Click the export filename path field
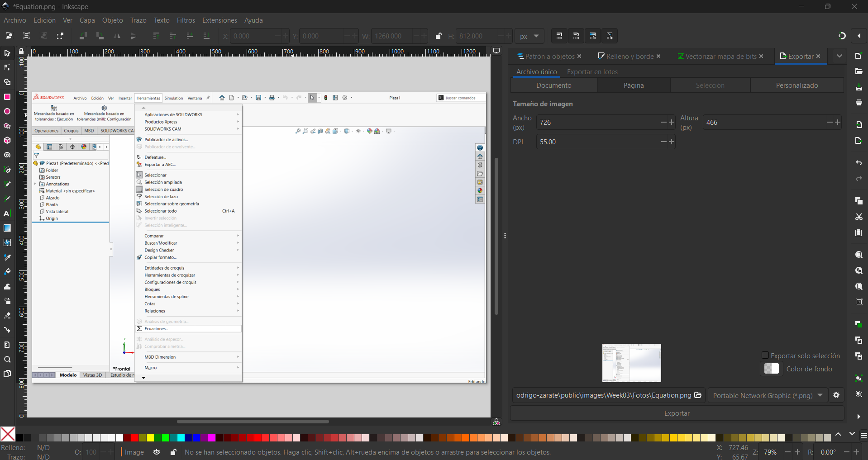This screenshot has height=460, width=868. point(604,395)
